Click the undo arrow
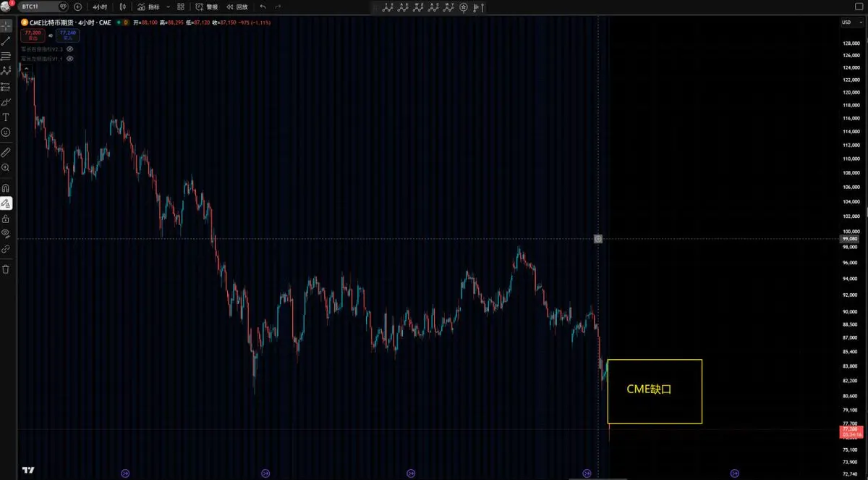 [263, 7]
